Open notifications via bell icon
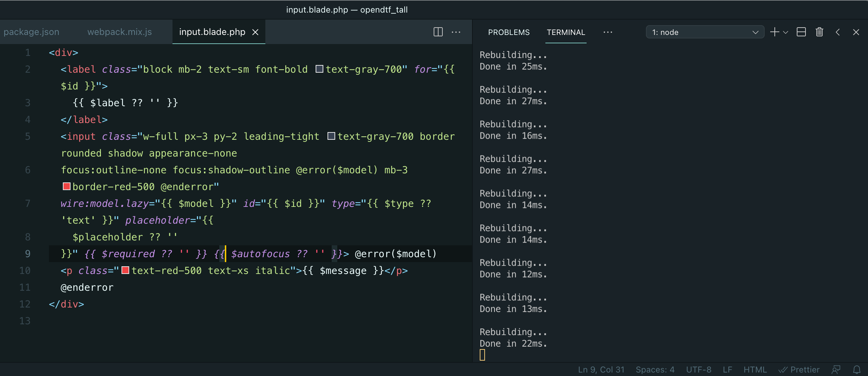The height and width of the screenshot is (376, 868). [x=857, y=369]
